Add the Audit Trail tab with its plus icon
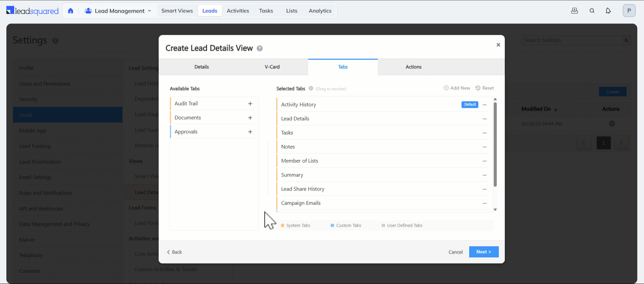Screen dimensions: 644x284 250,104
